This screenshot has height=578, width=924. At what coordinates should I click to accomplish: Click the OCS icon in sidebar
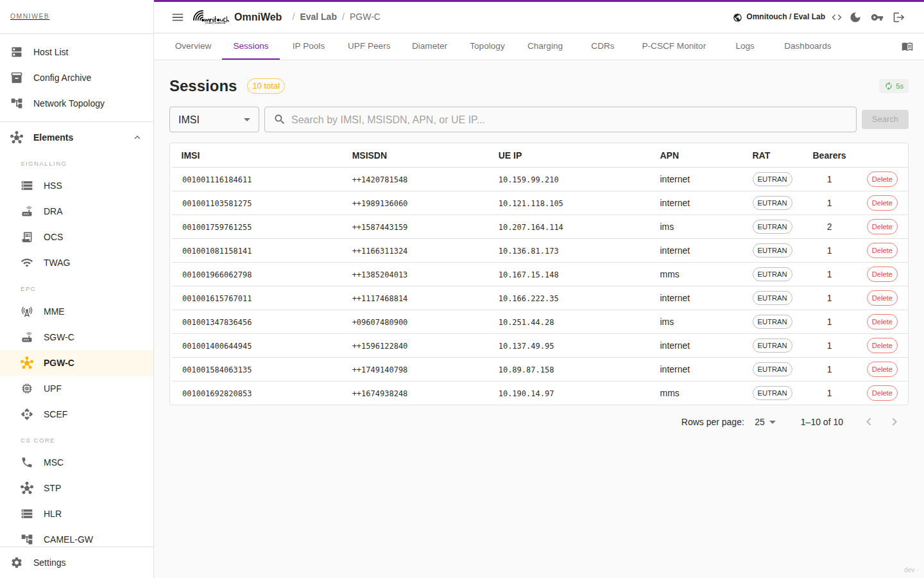pos(27,237)
